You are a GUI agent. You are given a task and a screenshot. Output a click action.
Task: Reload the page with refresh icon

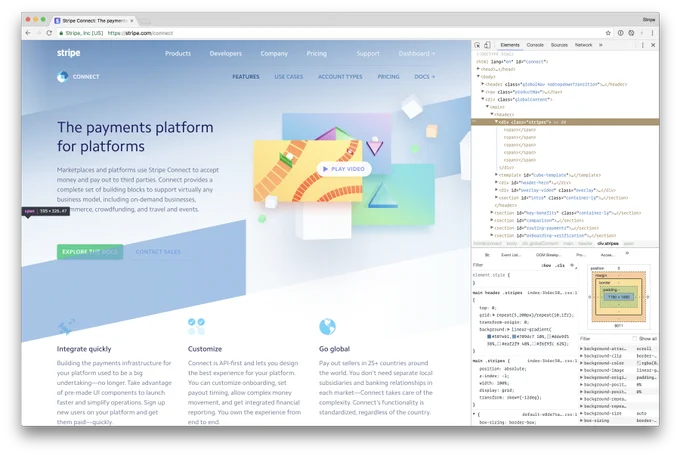click(49, 33)
